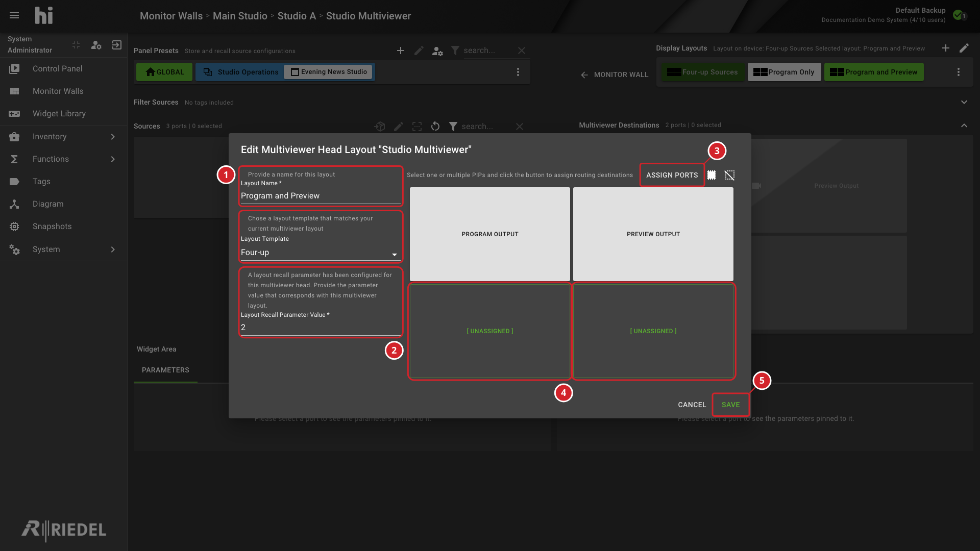Edit panel presets with pencil icon
This screenshot has width=980, height=551.
click(419, 51)
